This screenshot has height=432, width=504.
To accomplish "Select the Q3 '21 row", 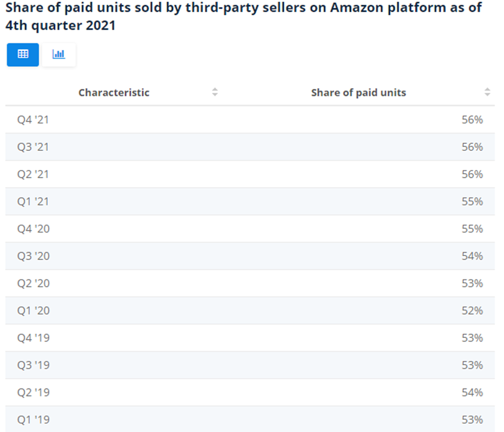I will click(250, 147).
